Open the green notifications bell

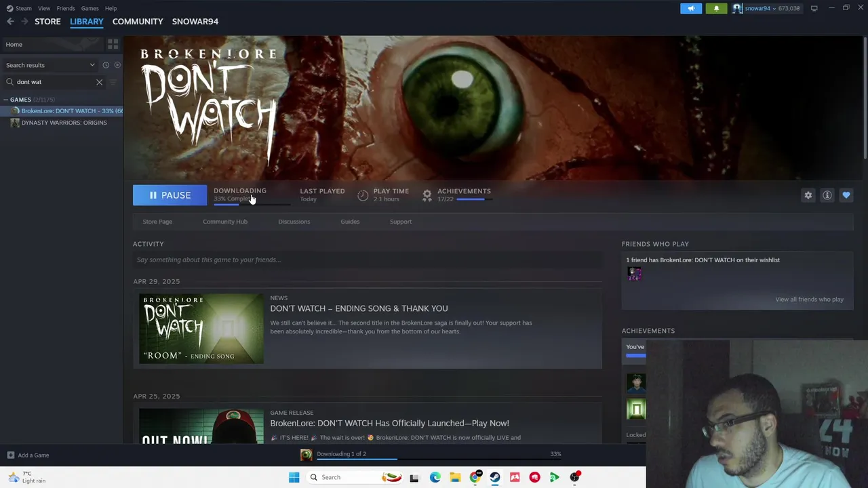click(716, 8)
